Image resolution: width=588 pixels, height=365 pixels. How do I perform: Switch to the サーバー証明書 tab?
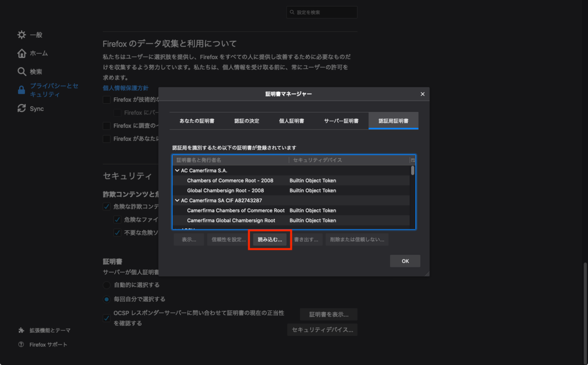coord(341,121)
